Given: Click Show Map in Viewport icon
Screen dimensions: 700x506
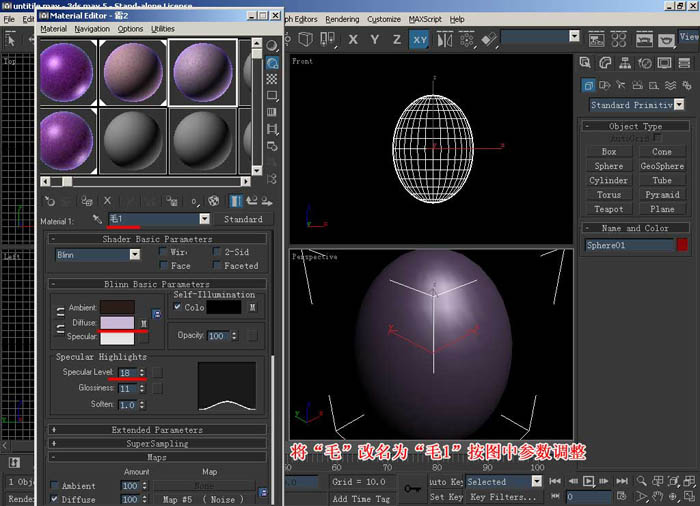Looking at the screenshot, I should tap(214, 201).
